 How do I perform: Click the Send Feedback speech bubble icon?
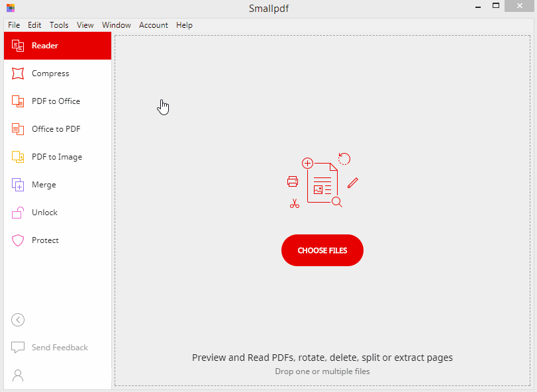pyautogui.click(x=18, y=348)
